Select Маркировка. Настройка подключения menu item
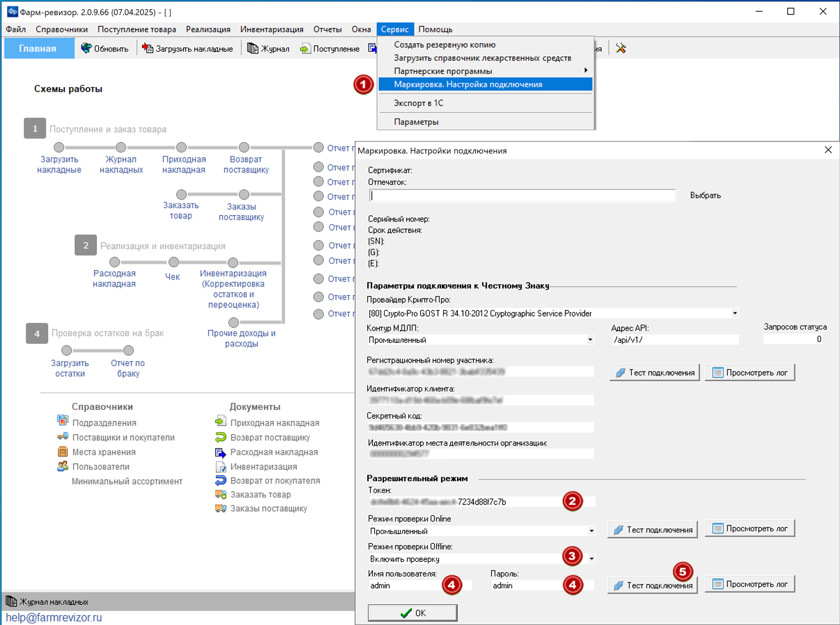 point(486,84)
